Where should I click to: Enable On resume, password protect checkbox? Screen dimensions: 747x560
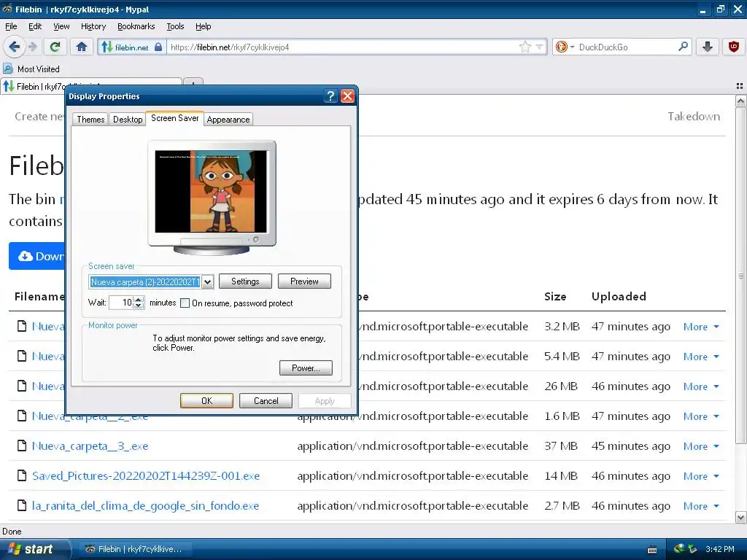click(x=185, y=303)
